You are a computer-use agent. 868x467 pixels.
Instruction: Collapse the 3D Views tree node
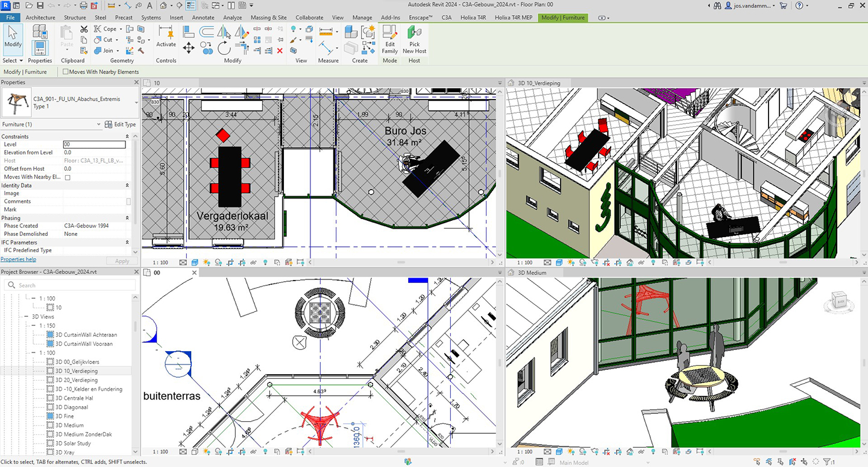pyautogui.click(x=27, y=316)
